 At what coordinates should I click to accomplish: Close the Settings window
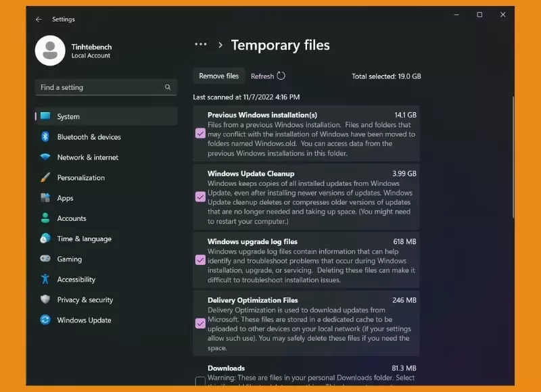[x=502, y=14]
